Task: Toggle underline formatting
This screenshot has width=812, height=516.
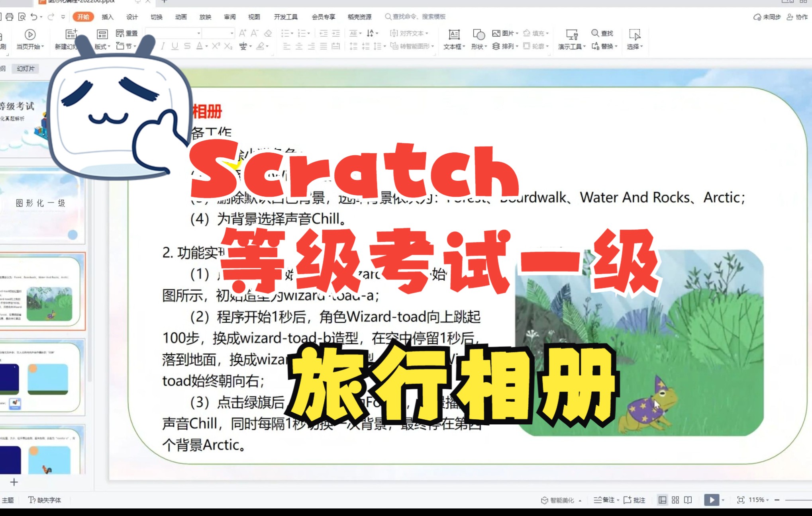Action: [x=174, y=47]
